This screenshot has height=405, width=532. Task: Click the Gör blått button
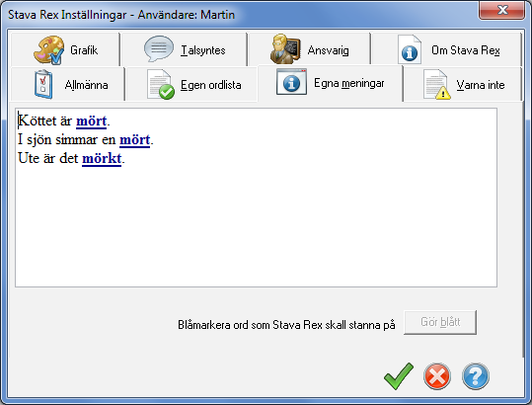click(x=440, y=322)
